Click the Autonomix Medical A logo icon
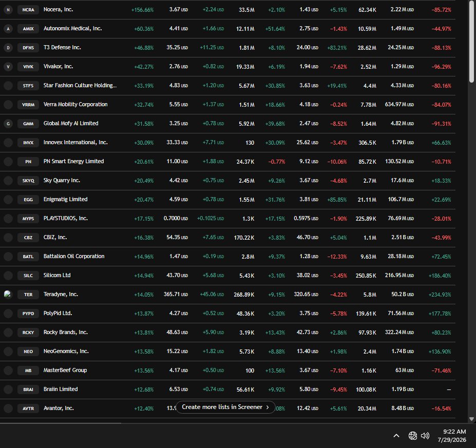The height and width of the screenshot is (448, 476). tap(8, 29)
